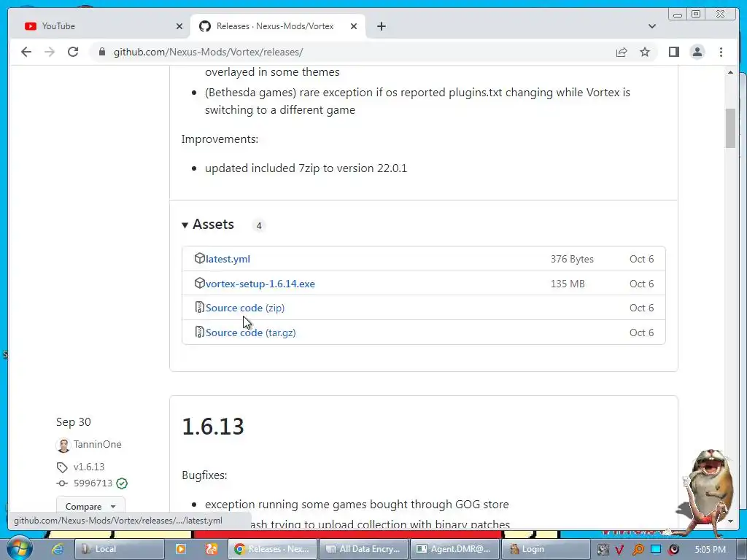Share this page using the share icon

[x=622, y=52]
